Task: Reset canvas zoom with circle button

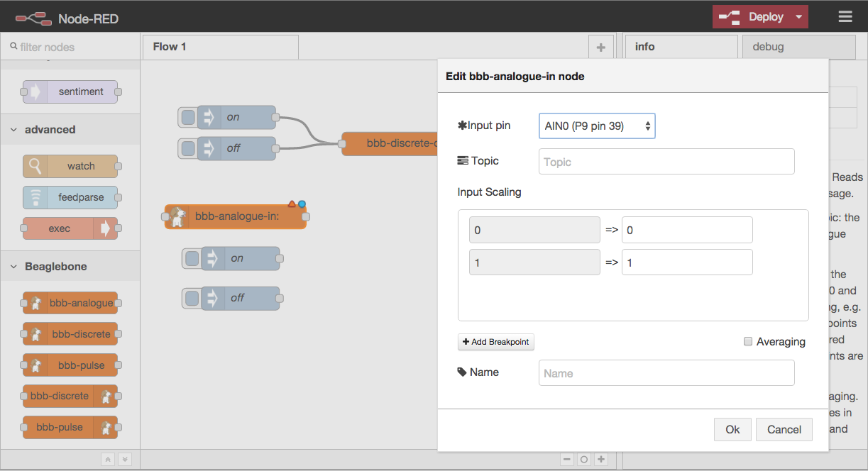Action: point(584,460)
